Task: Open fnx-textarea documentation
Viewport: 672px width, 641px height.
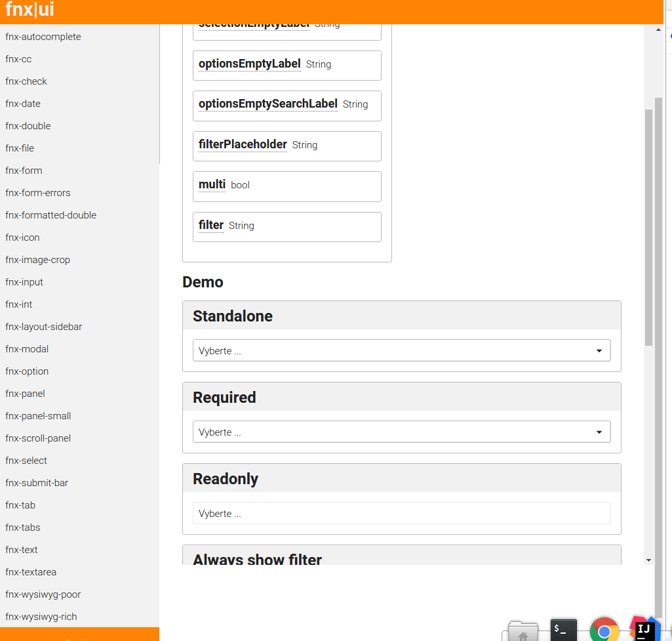Action: [31, 571]
